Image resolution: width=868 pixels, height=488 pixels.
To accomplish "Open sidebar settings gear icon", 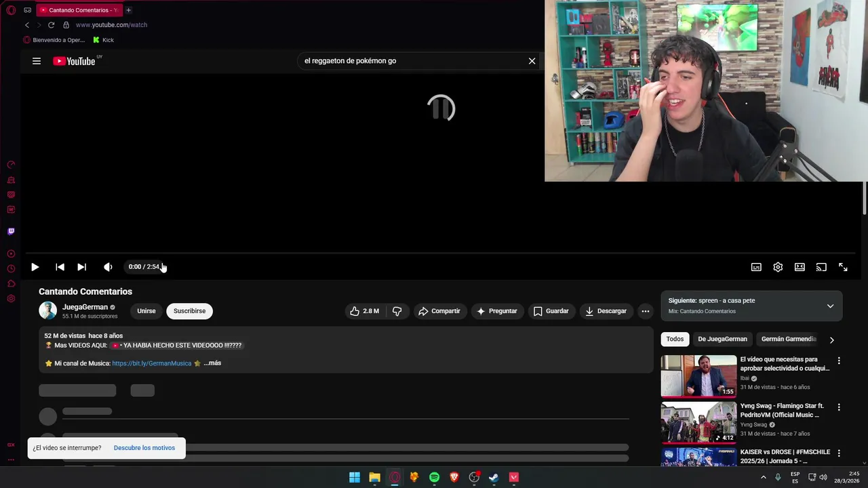I will pos(11,299).
